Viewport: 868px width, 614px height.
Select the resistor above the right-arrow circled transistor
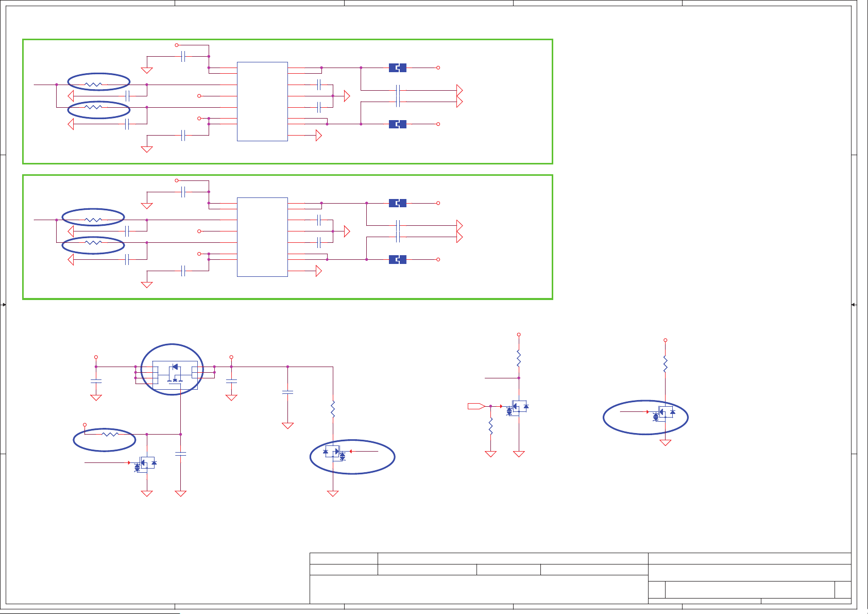pyautogui.click(x=333, y=409)
